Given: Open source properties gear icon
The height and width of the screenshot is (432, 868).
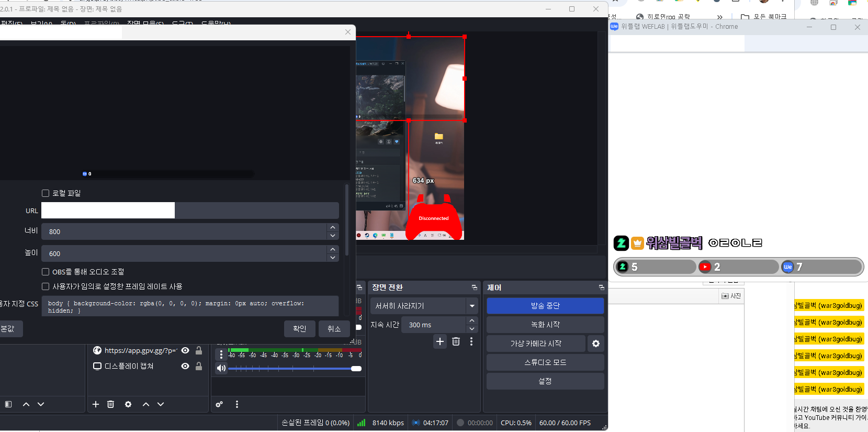Looking at the screenshot, I should (x=128, y=404).
